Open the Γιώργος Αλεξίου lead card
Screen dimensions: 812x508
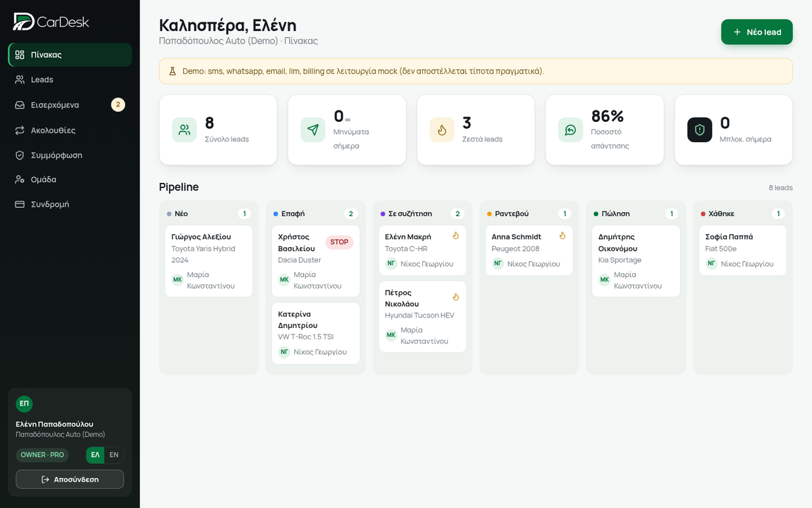(x=209, y=261)
